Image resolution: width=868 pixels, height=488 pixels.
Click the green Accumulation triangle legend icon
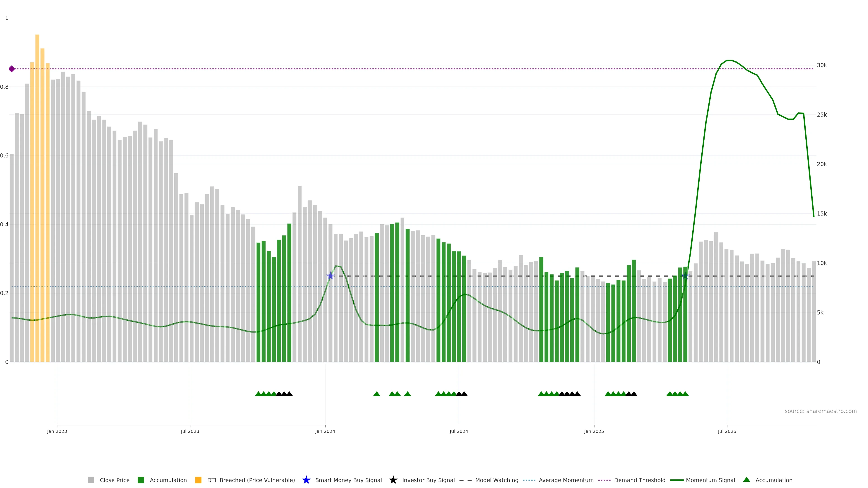coord(746,480)
